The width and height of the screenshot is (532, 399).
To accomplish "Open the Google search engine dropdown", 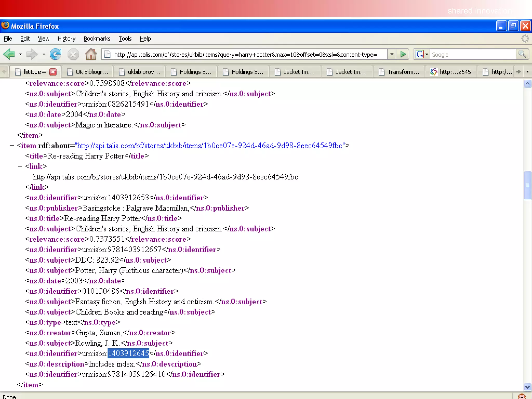I will tap(426, 54).
